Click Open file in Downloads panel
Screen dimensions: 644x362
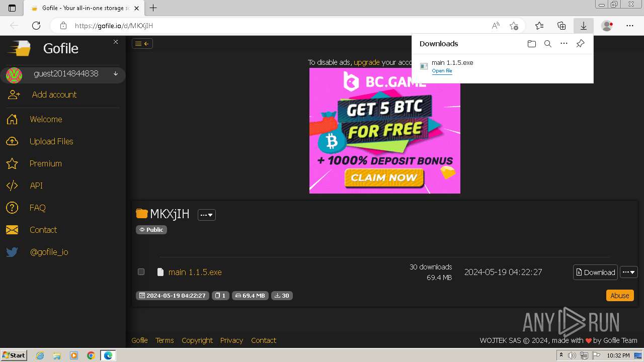pos(442,71)
